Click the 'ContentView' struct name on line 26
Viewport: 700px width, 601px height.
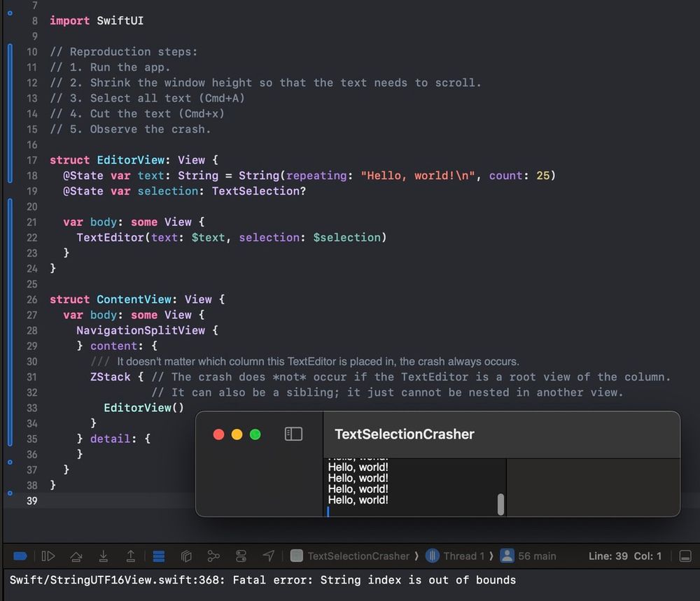134,299
